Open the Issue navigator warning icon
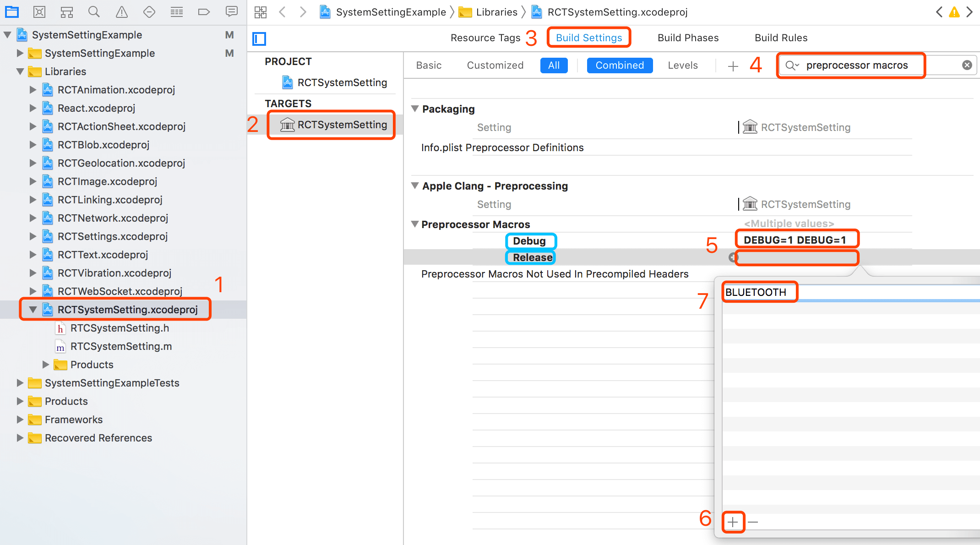The height and width of the screenshot is (545, 980). 122,12
